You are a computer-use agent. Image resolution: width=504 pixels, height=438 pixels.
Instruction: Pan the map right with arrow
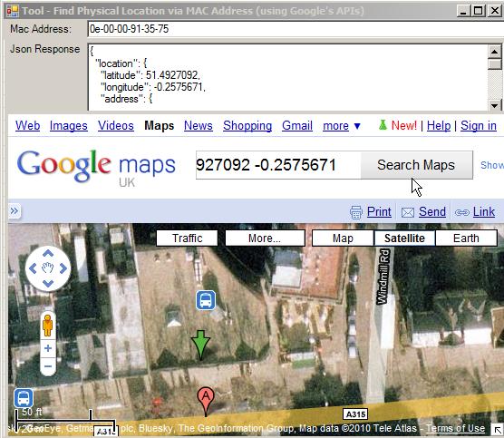click(63, 268)
